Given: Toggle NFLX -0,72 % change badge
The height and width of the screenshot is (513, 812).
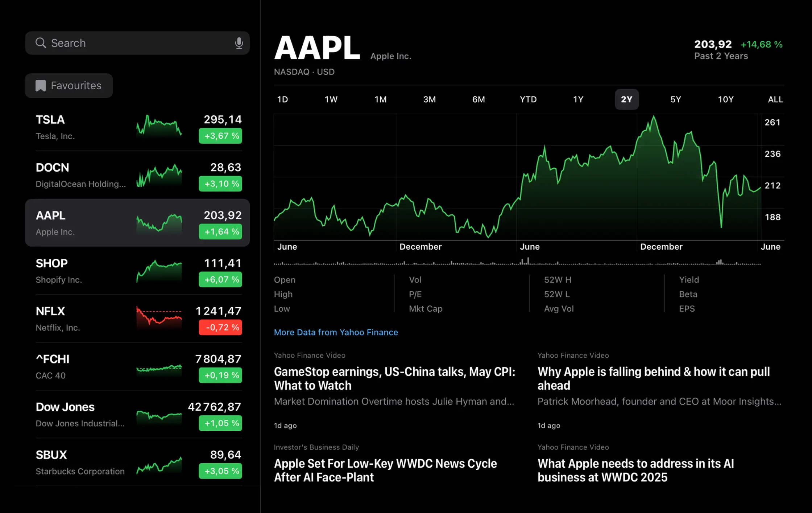Looking at the screenshot, I should pyautogui.click(x=220, y=328).
